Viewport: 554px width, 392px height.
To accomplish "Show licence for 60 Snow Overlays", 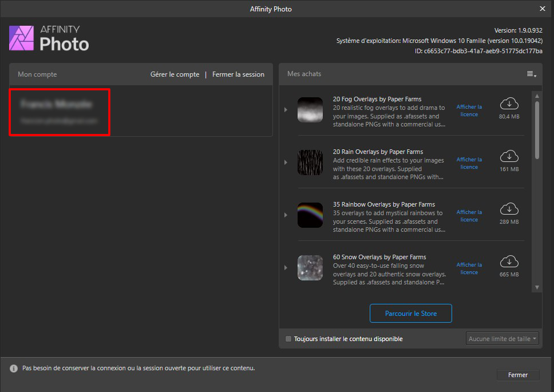I will click(x=469, y=268).
